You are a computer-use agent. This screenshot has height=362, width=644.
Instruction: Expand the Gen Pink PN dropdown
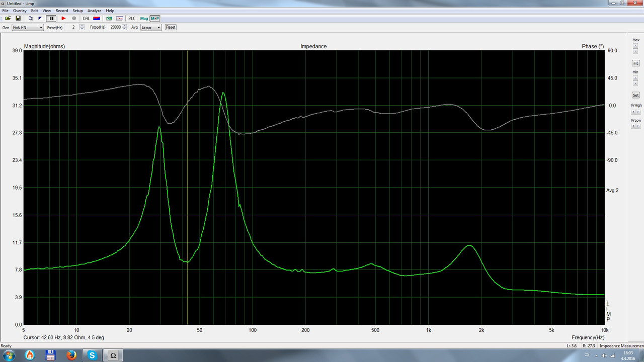coord(28,27)
